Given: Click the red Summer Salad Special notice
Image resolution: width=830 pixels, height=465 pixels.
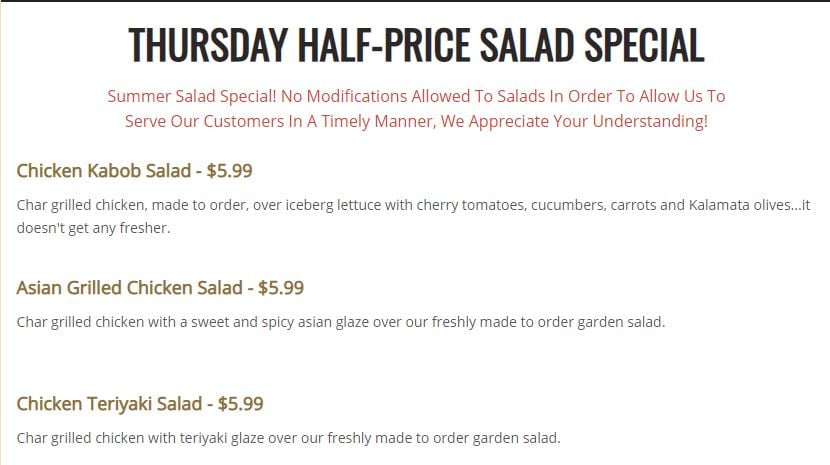Looking at the screenshot, I should click(415, 97).
